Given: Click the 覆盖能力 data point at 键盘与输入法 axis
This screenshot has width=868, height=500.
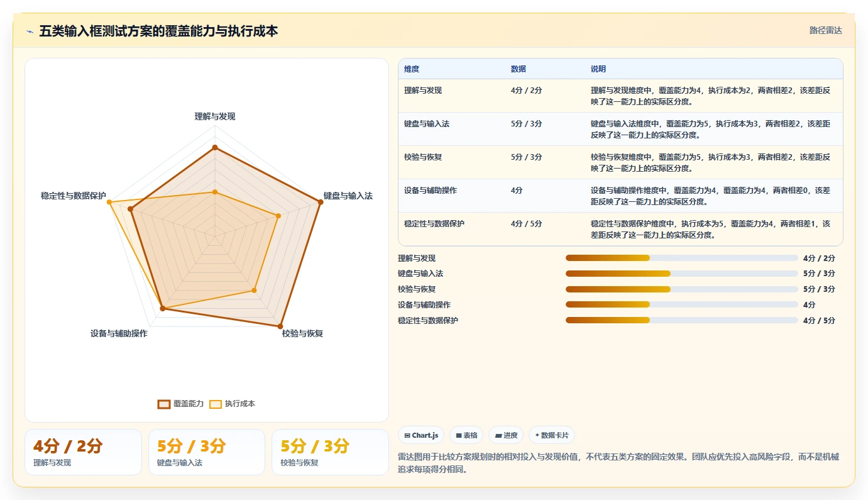Looking at the screenshot, I should 320,202.
